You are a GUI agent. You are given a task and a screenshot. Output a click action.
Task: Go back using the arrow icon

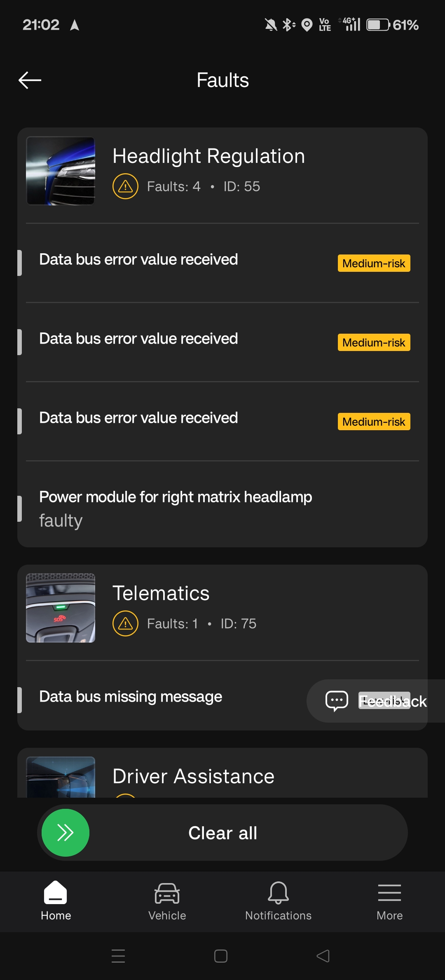pyautogui.click(x=30, y=80)
